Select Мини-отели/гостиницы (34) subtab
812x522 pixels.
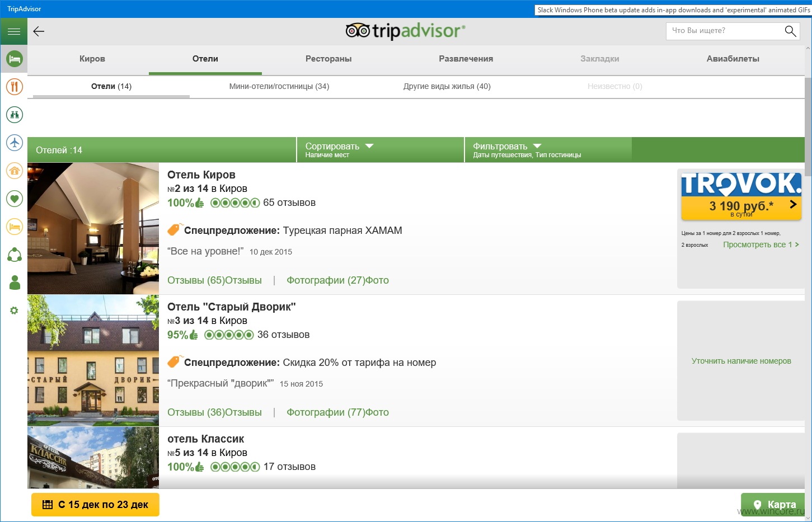coord(279,86)
